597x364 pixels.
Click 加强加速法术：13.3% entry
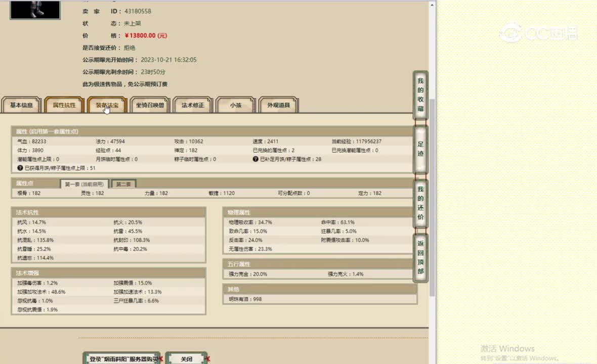click(x=138, y=292)
